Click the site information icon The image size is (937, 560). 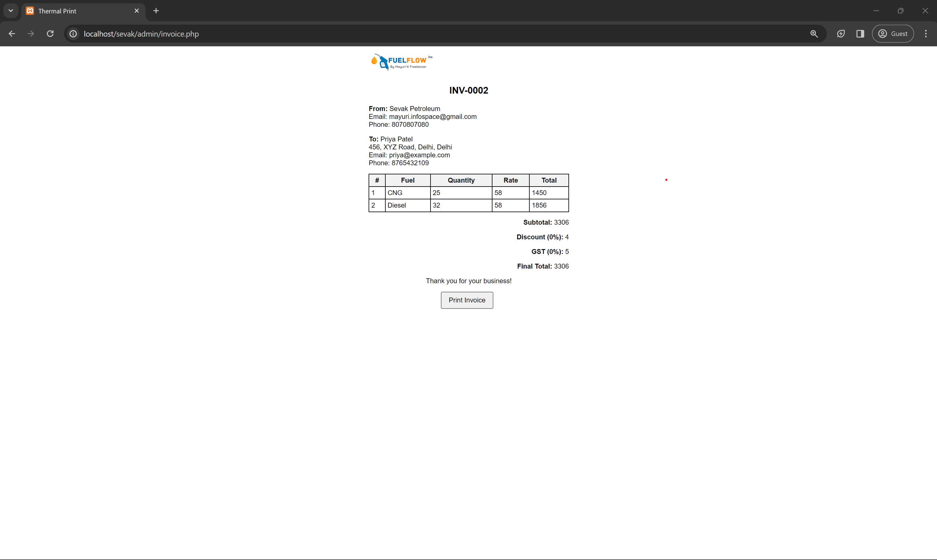[73, 34]
